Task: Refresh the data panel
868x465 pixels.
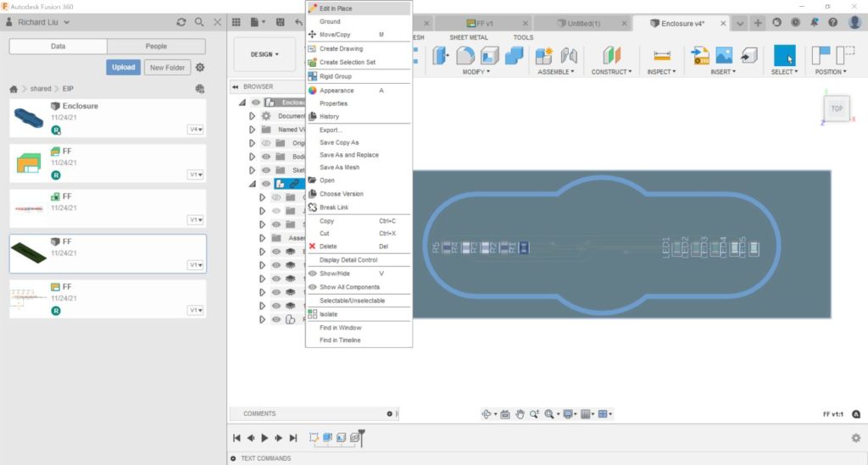Action: point(181,22)
